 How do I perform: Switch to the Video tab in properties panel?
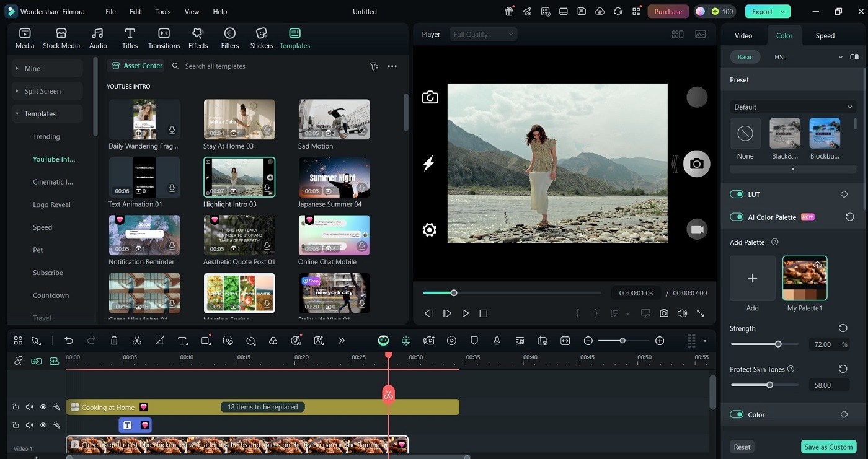[743, 35]
